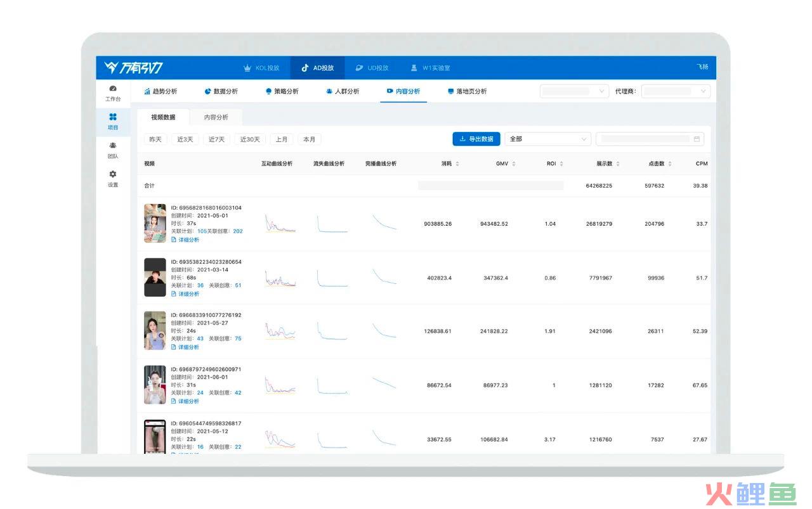Screen dimensions: 812x509
Task: Click 点击数 value 17282
Action: click(x=655, y=385)
